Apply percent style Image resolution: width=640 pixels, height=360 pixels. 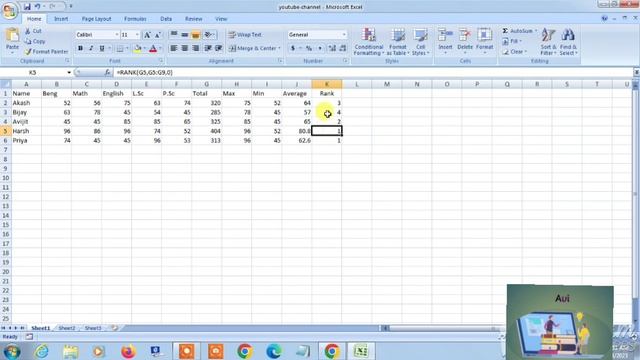point(309,48)
